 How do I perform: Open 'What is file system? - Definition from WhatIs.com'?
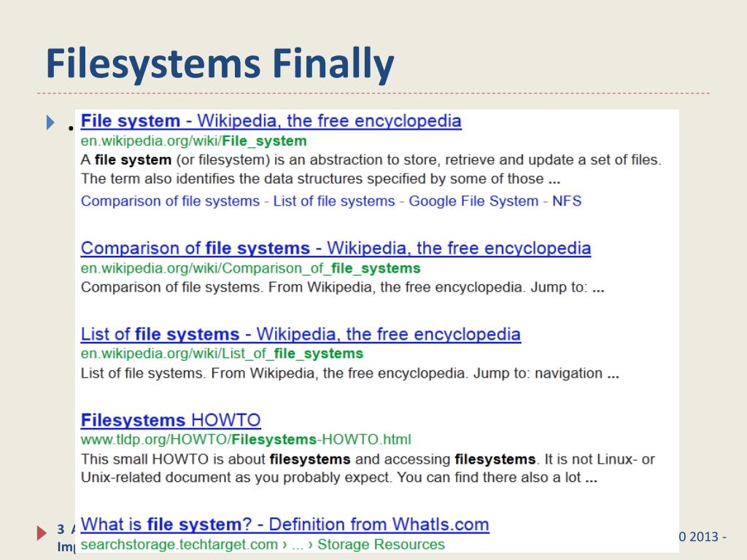285,524
